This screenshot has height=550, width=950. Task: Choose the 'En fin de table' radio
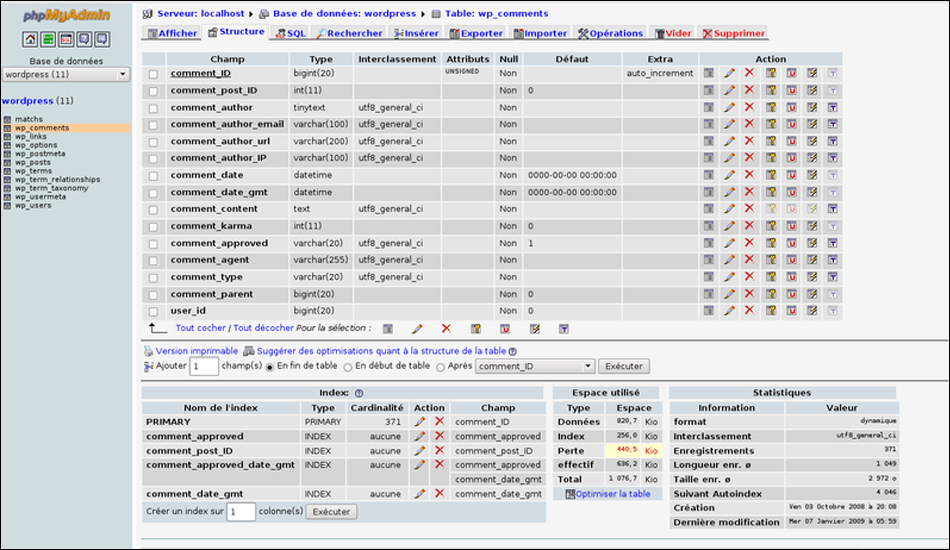(x=270, y=367)
